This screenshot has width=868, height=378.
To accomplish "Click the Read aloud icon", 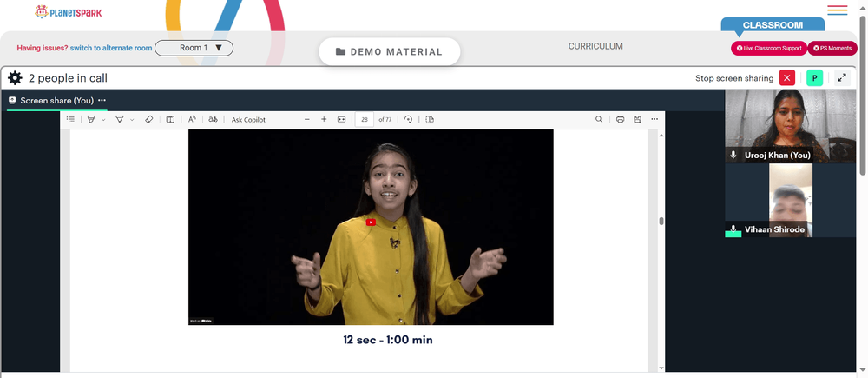I will click(x=192, y=119).
